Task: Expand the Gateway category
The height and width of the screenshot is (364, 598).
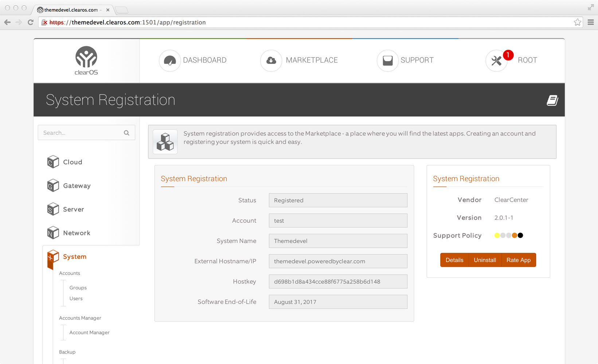Action: click(x=77, y=186)
